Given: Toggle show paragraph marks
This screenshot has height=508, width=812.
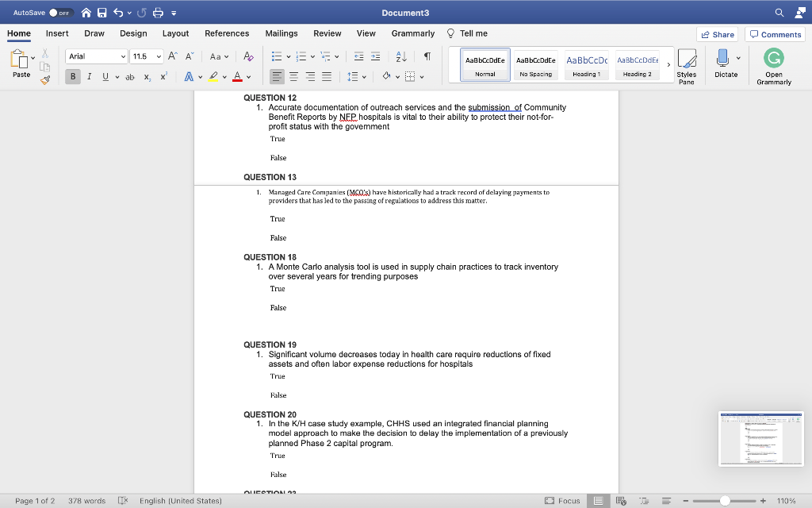Looking at the screenshot, I should pyautogui.click(x=427, y=56).
